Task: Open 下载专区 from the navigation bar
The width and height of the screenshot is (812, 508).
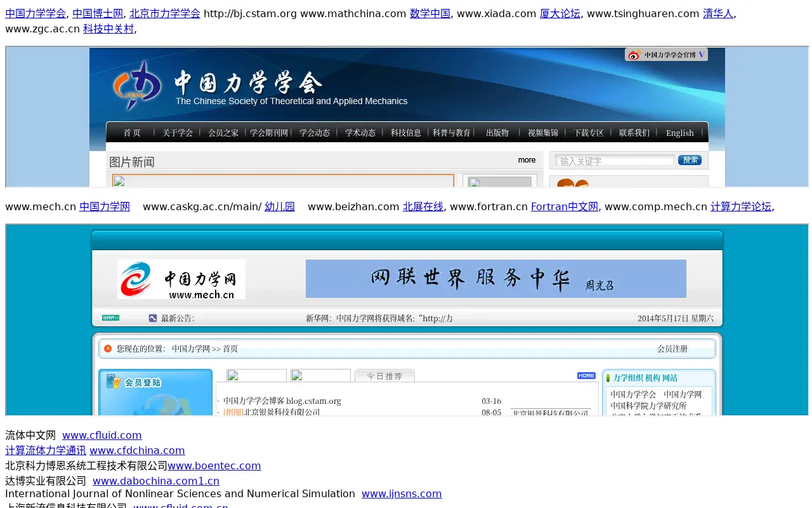Action: coord(589,133)
